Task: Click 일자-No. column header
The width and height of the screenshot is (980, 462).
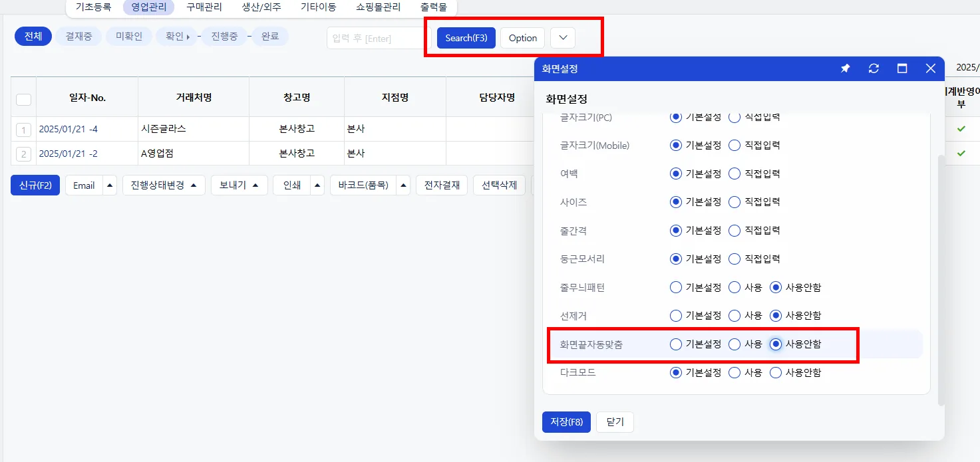Action: pos(87,98)
